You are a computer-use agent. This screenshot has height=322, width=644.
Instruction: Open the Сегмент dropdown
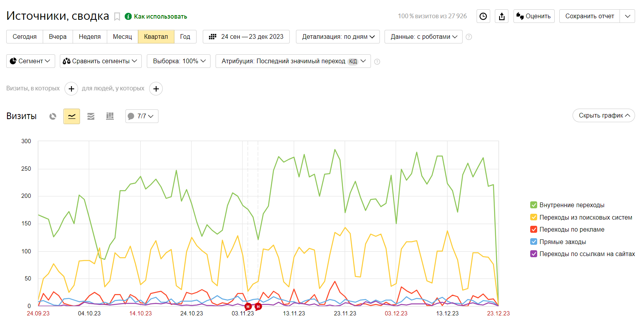click(x=31, y=61)
